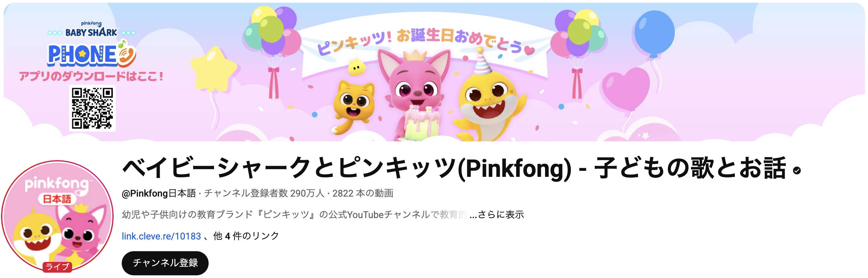The width and height of the screenshot is (868, 278).
Task: Expand the description with さらに表示
Action: (500, 215)
